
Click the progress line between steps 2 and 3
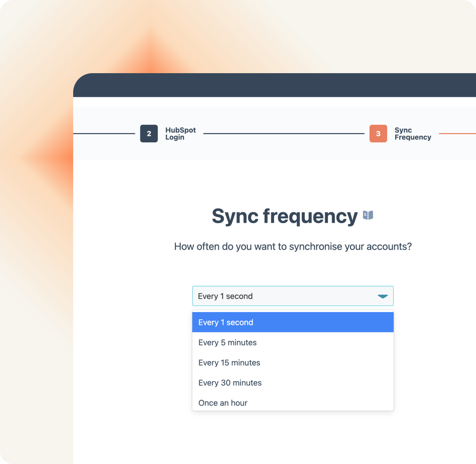tap(284, 133)
